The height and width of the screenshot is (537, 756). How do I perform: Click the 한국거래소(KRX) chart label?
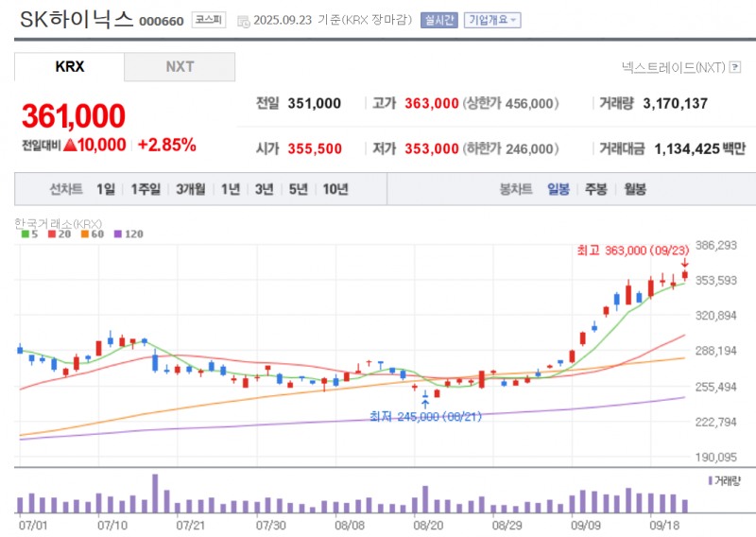[59, 223]
